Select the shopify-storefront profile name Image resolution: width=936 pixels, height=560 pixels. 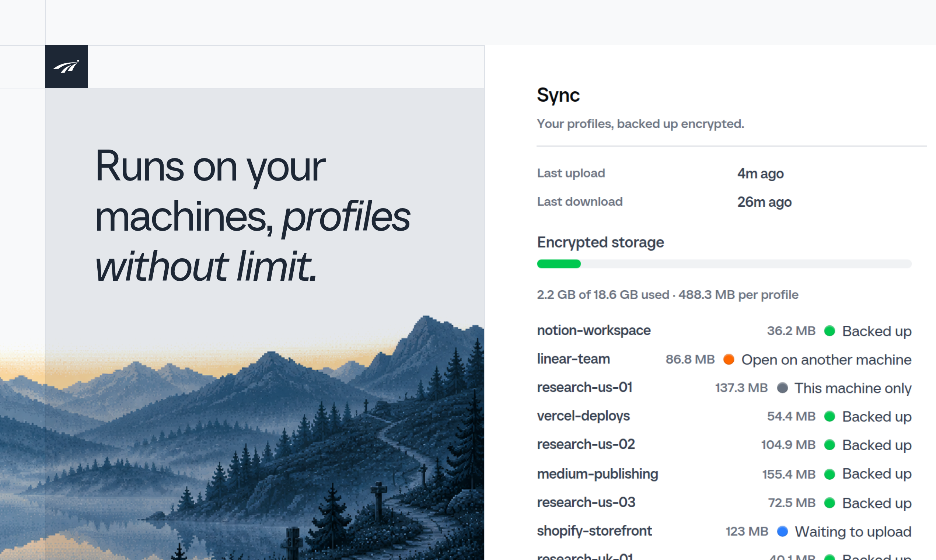pos(594,531)
